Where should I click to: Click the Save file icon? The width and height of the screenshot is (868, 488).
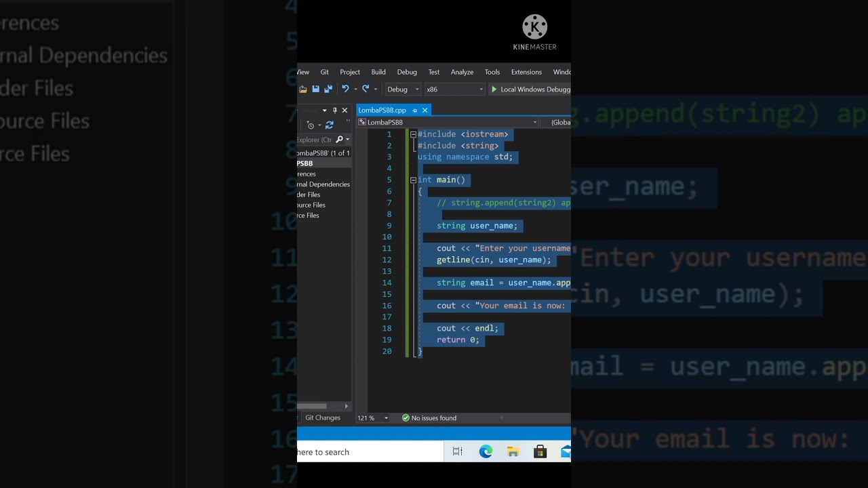(316, 89)
